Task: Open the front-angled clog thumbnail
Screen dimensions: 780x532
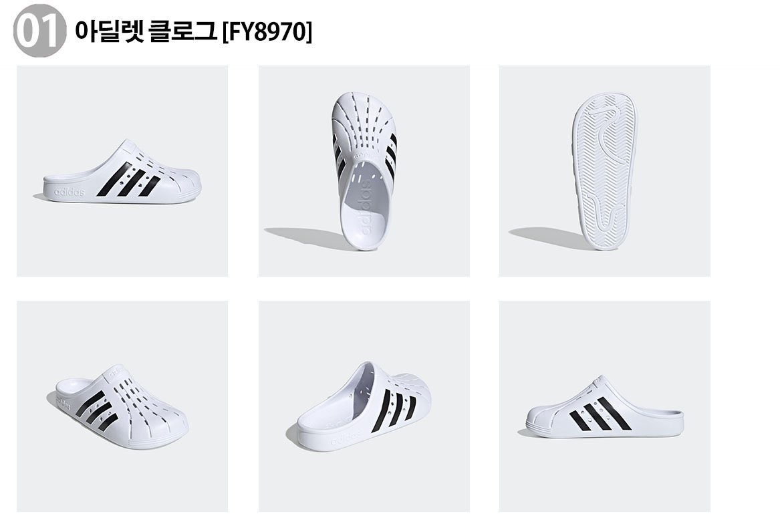Action: [122, 406]
